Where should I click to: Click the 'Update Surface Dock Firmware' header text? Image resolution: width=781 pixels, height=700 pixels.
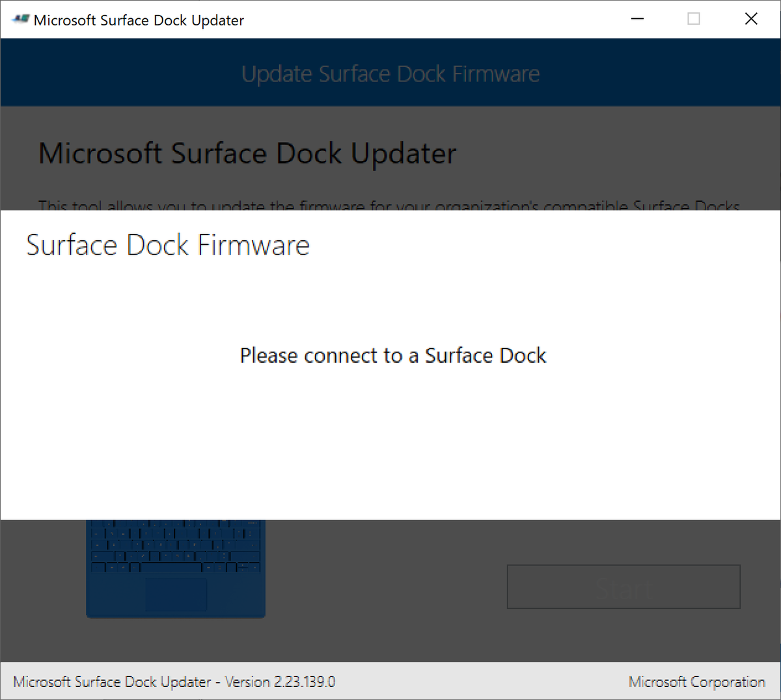coord(390,74)
